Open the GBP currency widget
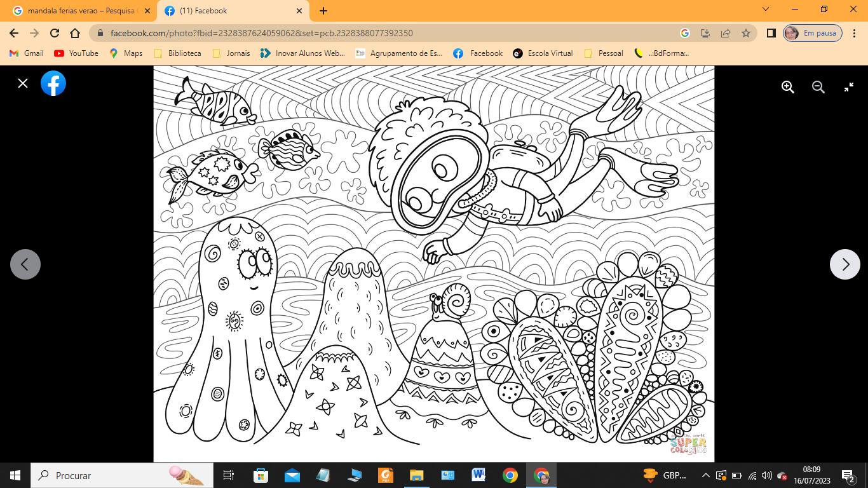 665,475
